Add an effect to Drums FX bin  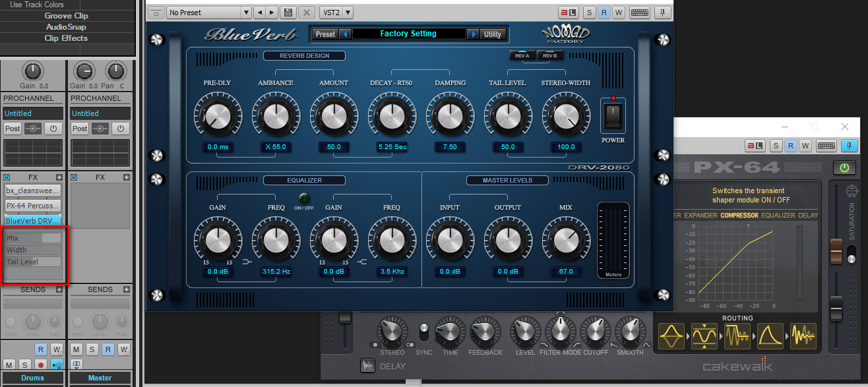click(59, 177)
